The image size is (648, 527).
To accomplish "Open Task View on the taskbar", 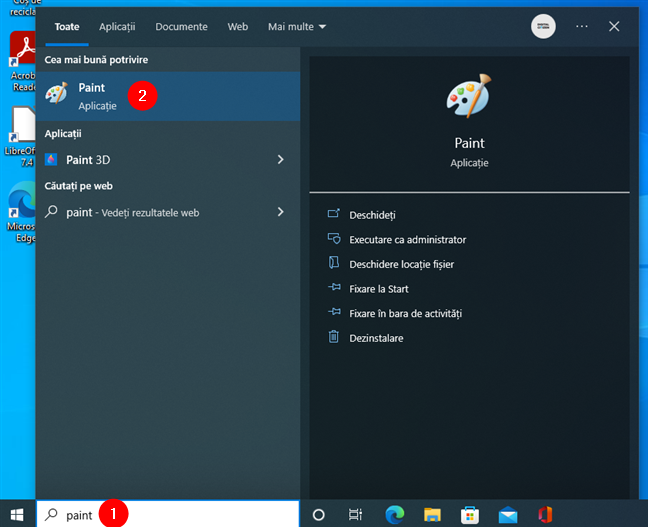I will click(355, 515).
